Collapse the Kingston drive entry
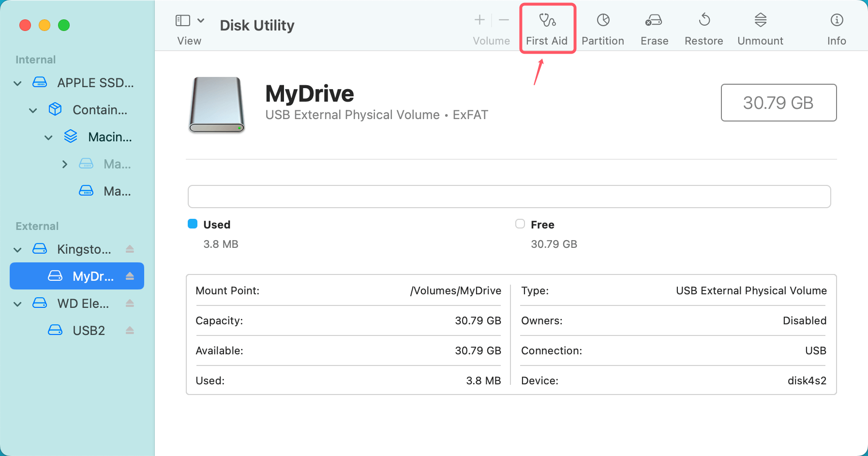This screenshot has width=868, height=456. [17, 249]
